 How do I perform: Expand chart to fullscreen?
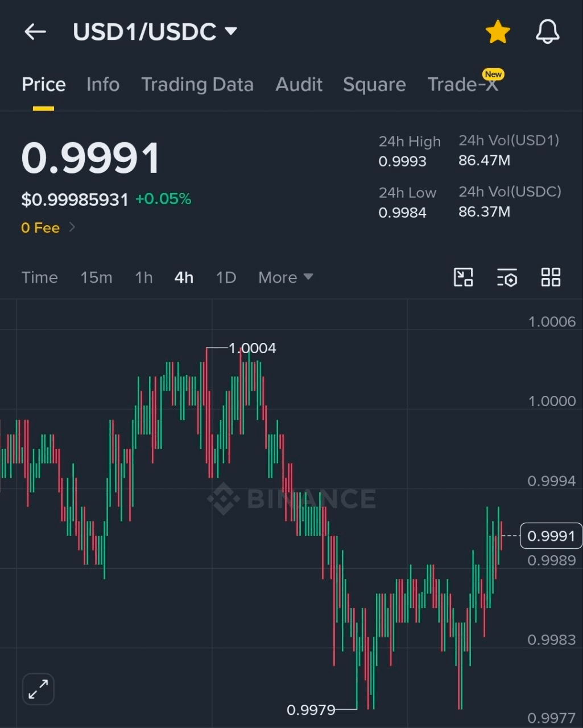[x=38, y=689]
